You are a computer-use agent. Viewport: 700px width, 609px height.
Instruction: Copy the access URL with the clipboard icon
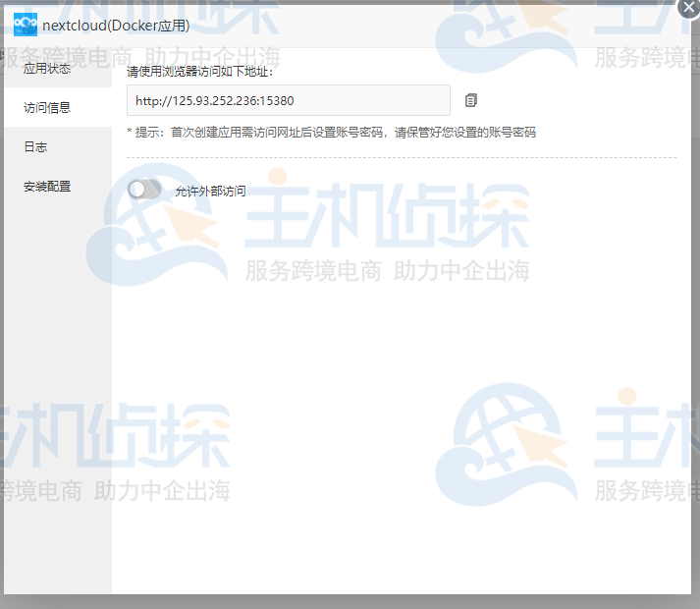(x=471, y=100)
